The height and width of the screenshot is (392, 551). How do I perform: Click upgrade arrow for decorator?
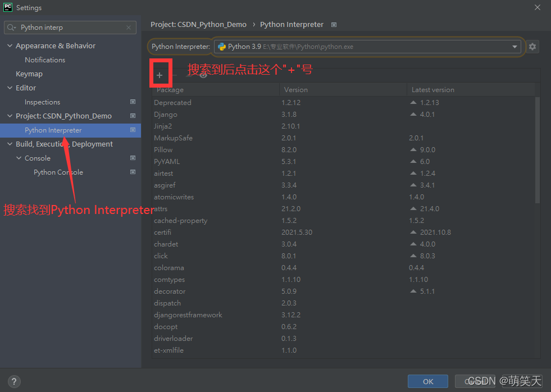tap(413, 291)
